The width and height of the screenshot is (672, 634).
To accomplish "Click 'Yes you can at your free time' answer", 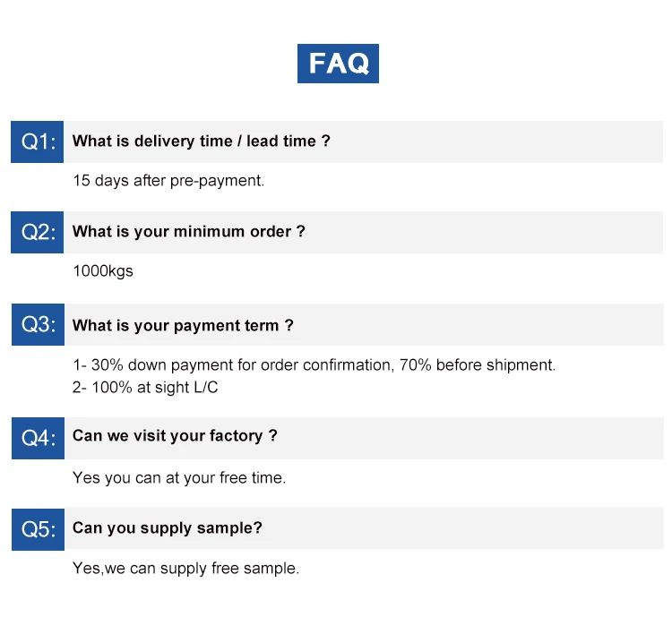I will coord(179,477).
